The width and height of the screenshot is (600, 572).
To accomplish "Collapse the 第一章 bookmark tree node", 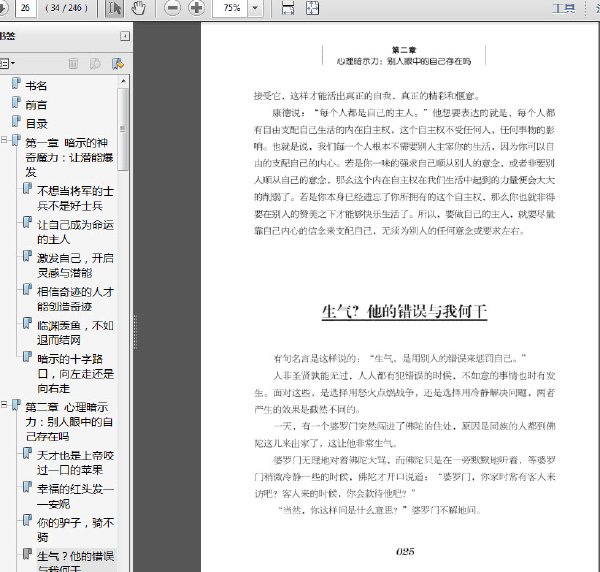I will (x=4, y=140).
